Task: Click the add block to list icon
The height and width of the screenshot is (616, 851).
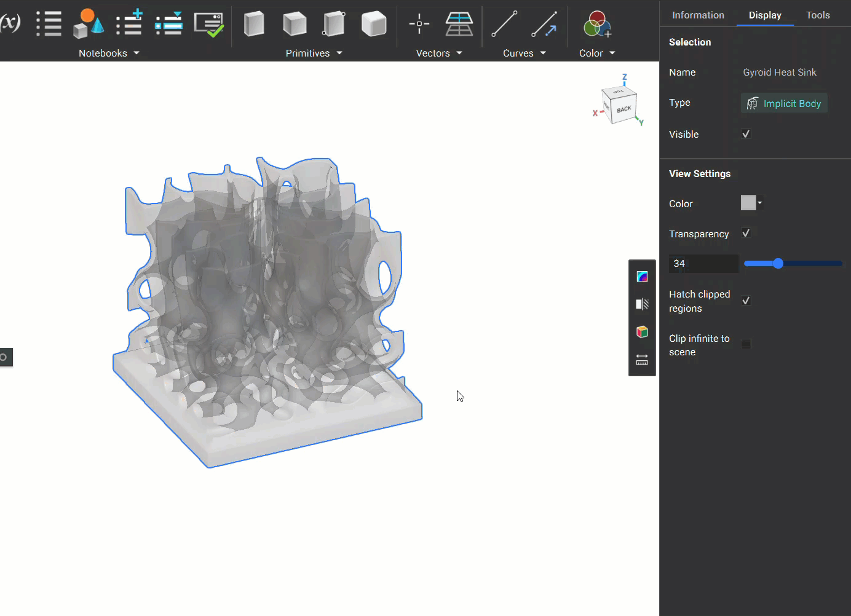Action: (x=130, y=23)
